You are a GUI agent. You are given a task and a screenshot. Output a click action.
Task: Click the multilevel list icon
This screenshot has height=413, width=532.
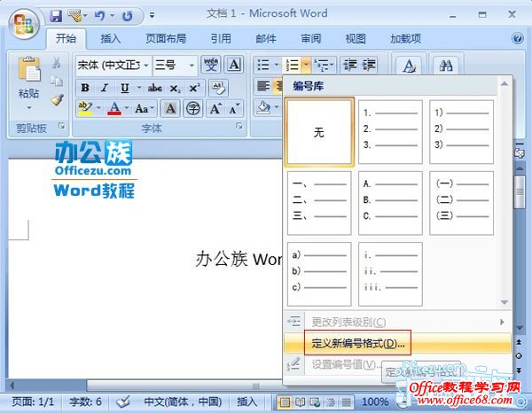coord(321,65)
